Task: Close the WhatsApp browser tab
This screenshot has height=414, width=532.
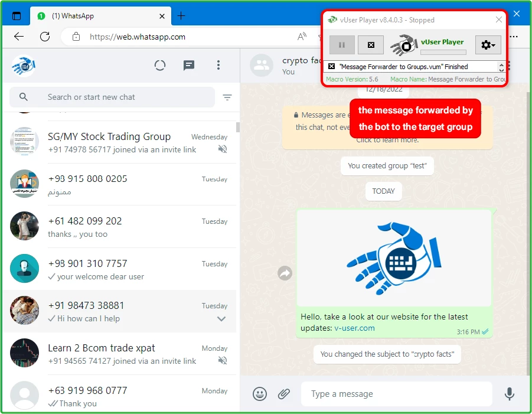Action: coord(162,16)
